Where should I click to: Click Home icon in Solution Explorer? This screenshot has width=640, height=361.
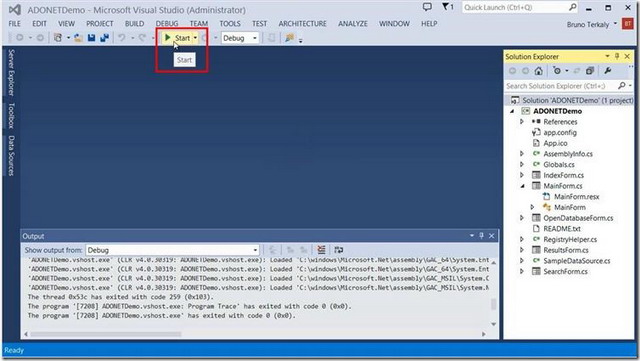click(x=539, y=71)
